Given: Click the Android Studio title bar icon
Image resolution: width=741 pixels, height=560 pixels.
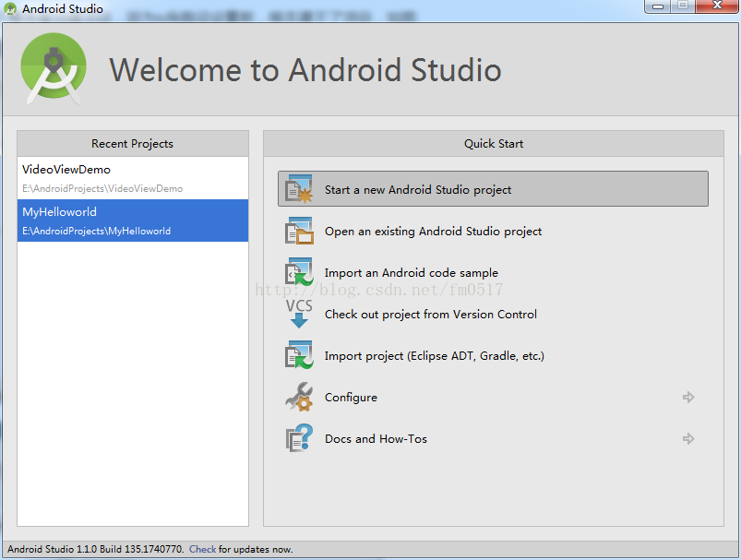Looking at the screenshot, I should [x=10, y=9].
